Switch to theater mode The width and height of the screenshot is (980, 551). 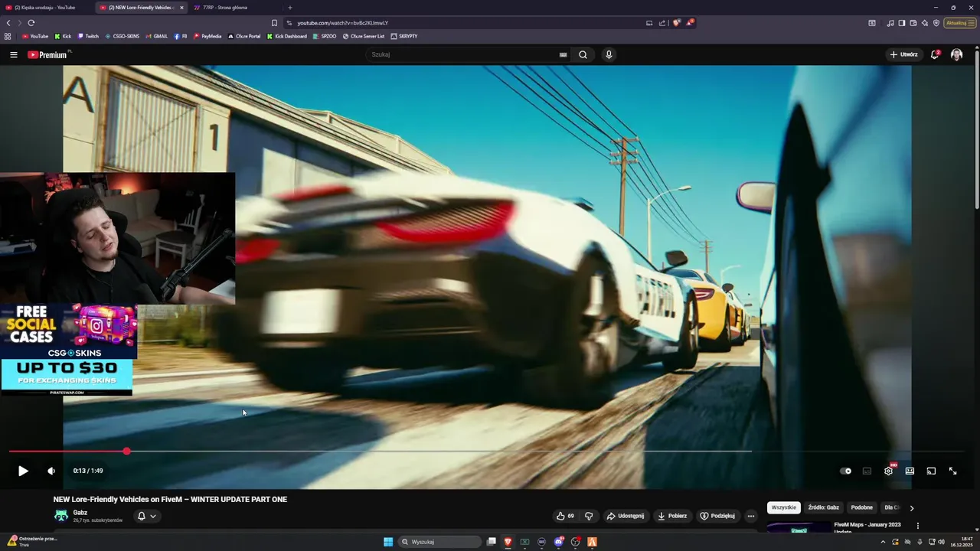point(910,471)
